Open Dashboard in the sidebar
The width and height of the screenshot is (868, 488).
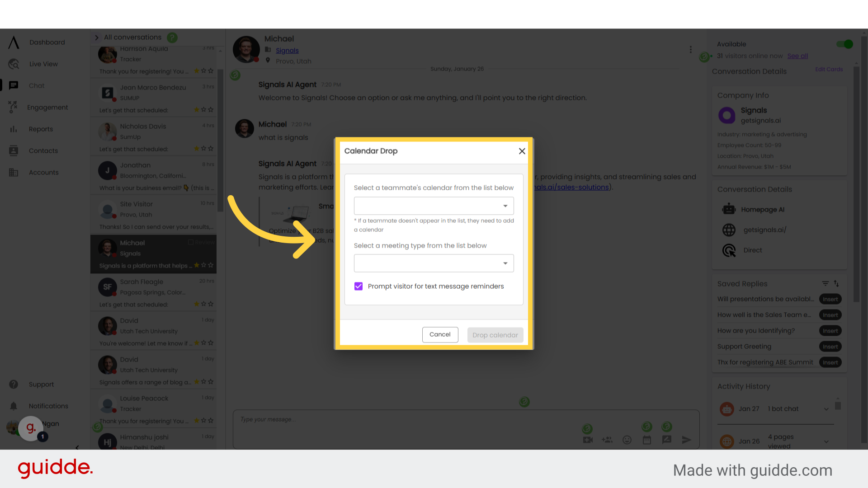[x=47, y=42]
